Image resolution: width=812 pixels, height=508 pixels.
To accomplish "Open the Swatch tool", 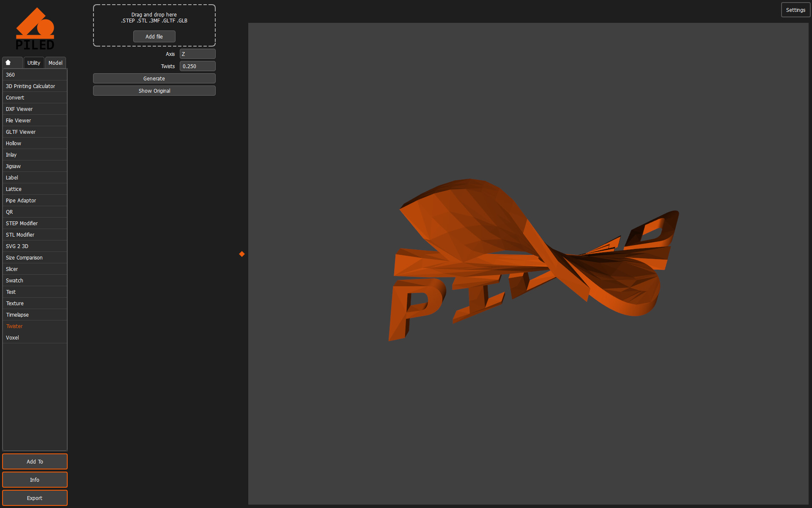I will click(x=35, y=281).
